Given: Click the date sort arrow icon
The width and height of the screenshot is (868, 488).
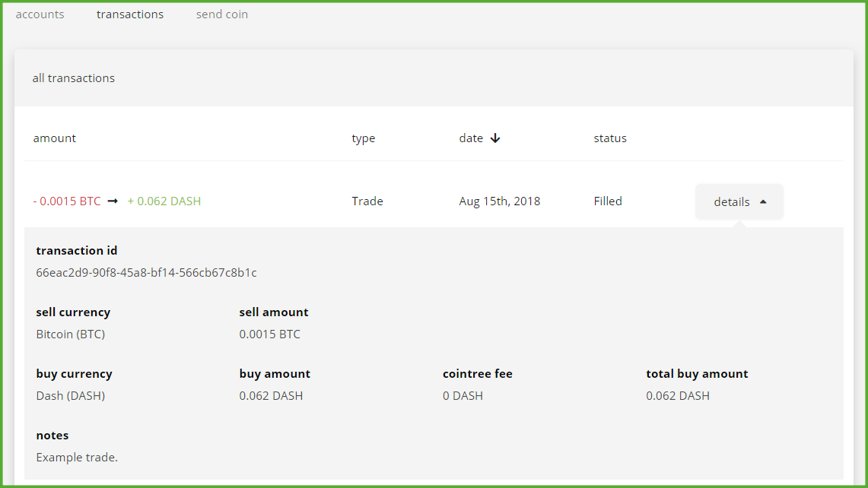Looking at the screenshot, I should 495,138.
